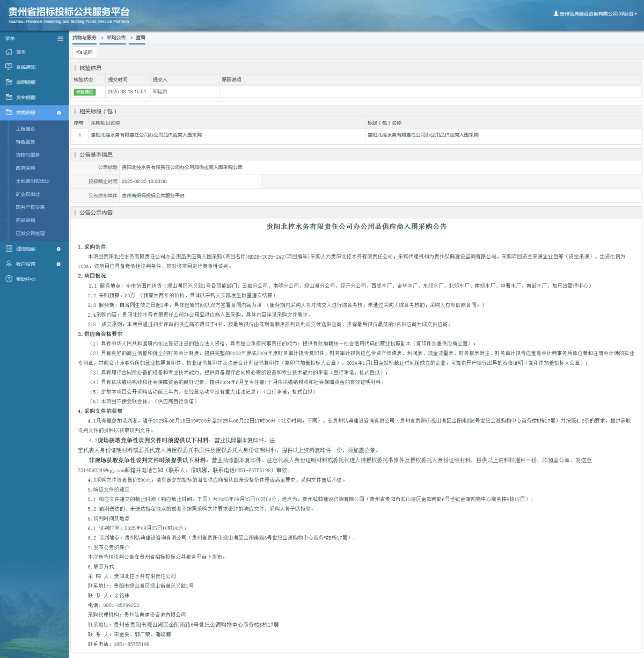Expand the 帐户设置 submenu arrow
The width and height of the screenshot is (644, 658).
(x=58, y=264)
